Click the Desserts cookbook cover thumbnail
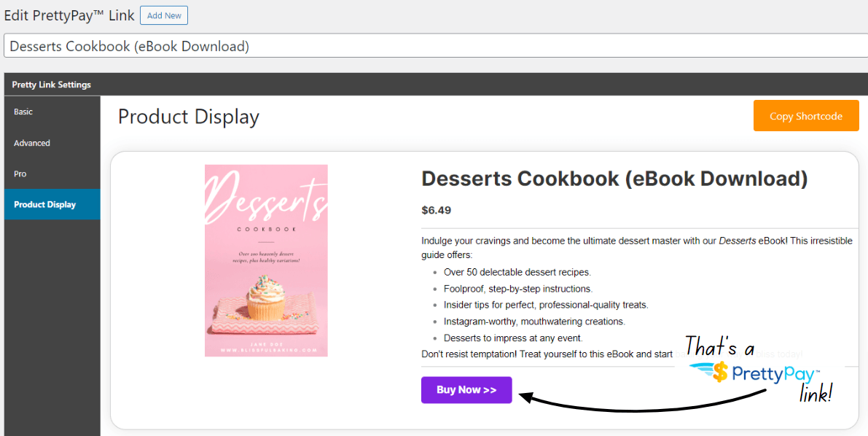The width and height of the screenshot is (868, 436). tap(267, 260)
